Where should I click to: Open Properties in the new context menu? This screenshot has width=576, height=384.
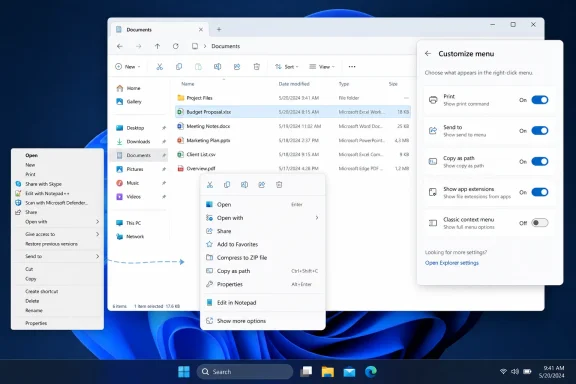coord(263,284)
